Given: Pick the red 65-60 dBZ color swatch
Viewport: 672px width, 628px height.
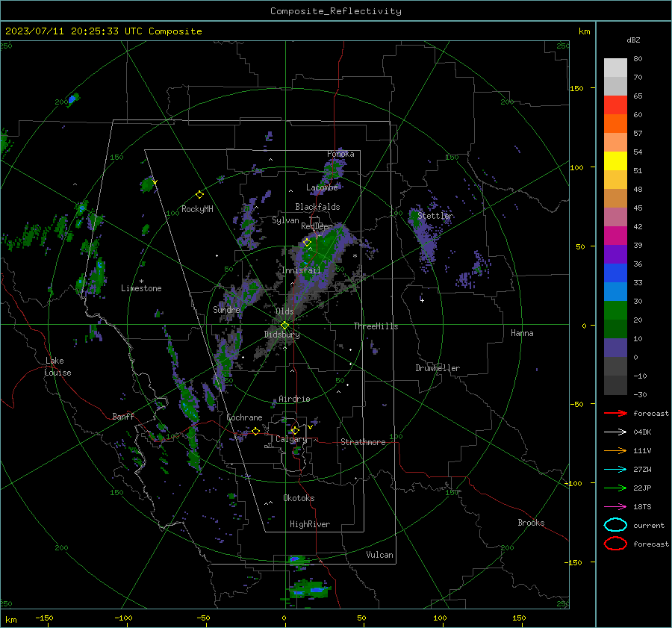Looking at the screenshot, I should point(615,105).
